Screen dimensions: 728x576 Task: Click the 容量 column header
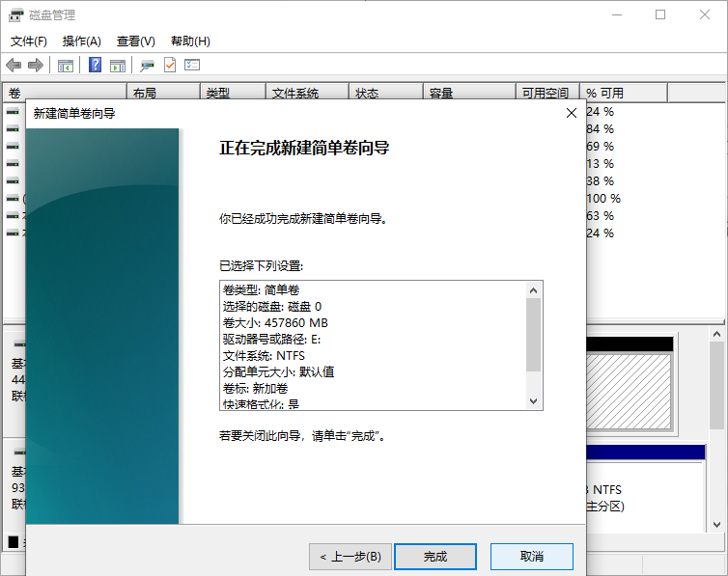tap(469, 93)
